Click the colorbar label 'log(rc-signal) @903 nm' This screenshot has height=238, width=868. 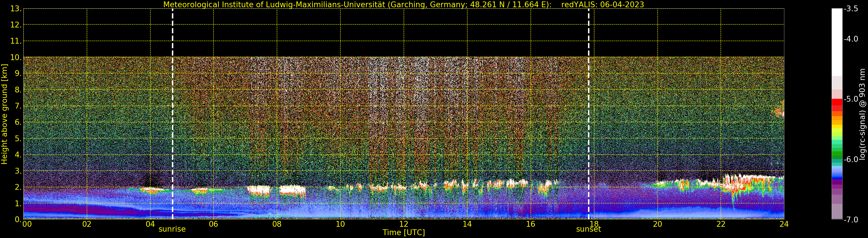862,114
